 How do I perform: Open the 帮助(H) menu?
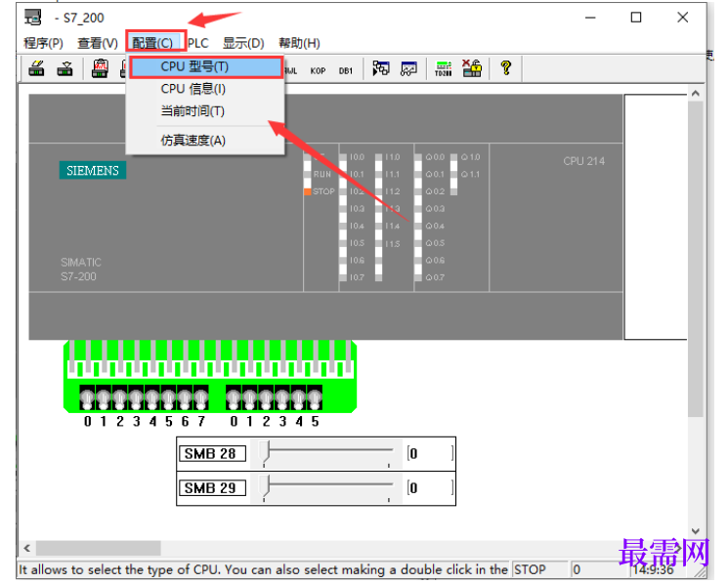[299, 43]
